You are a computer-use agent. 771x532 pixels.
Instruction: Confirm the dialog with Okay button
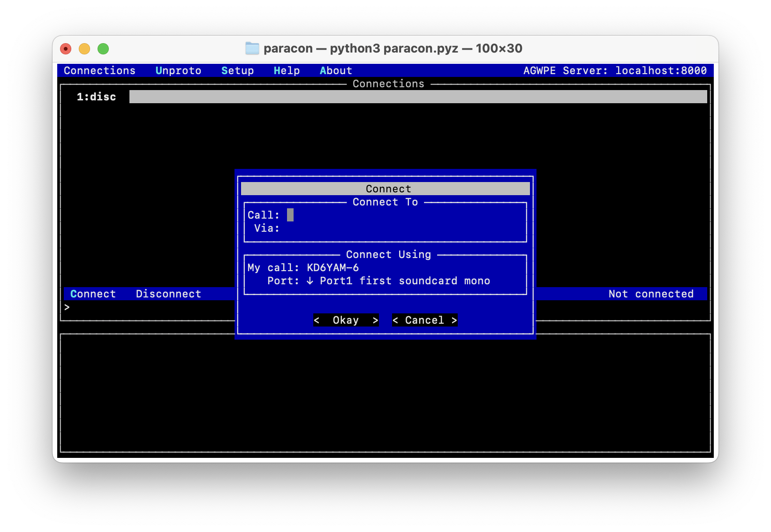346,320
